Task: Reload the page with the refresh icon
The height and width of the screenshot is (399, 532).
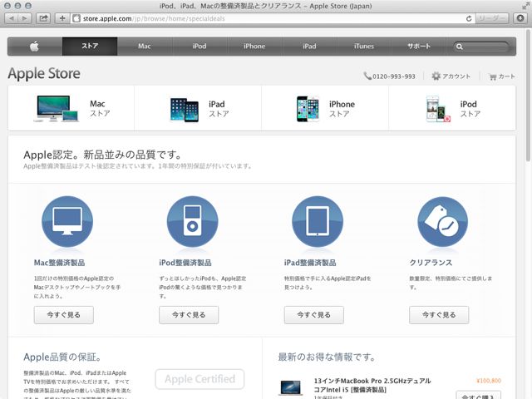Action: tap(469, 18)
